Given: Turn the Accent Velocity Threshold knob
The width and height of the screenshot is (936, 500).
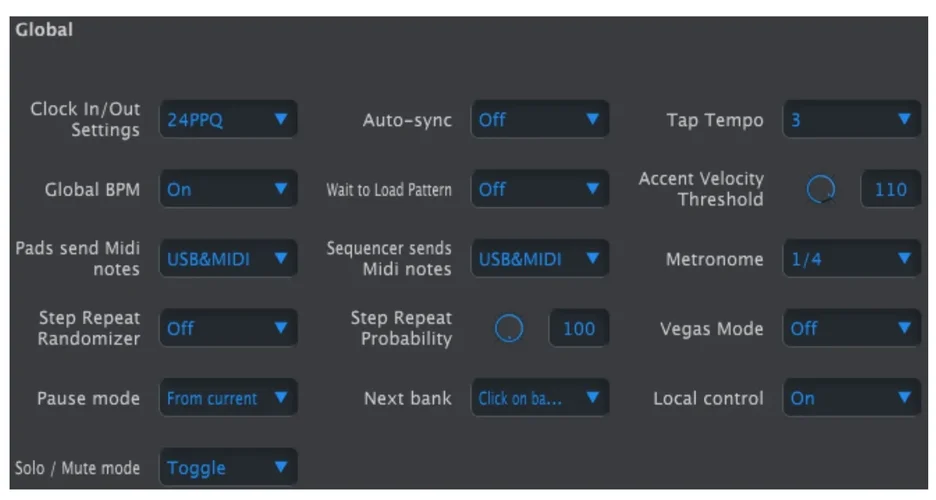Looking at the screenshot, I should tap(821, 189).
